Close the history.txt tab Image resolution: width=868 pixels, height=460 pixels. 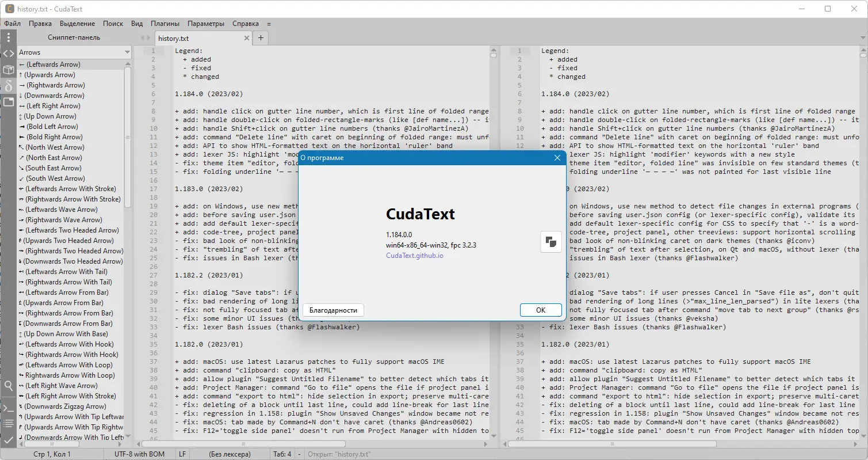pyautogui.click(x=247, y=38)
